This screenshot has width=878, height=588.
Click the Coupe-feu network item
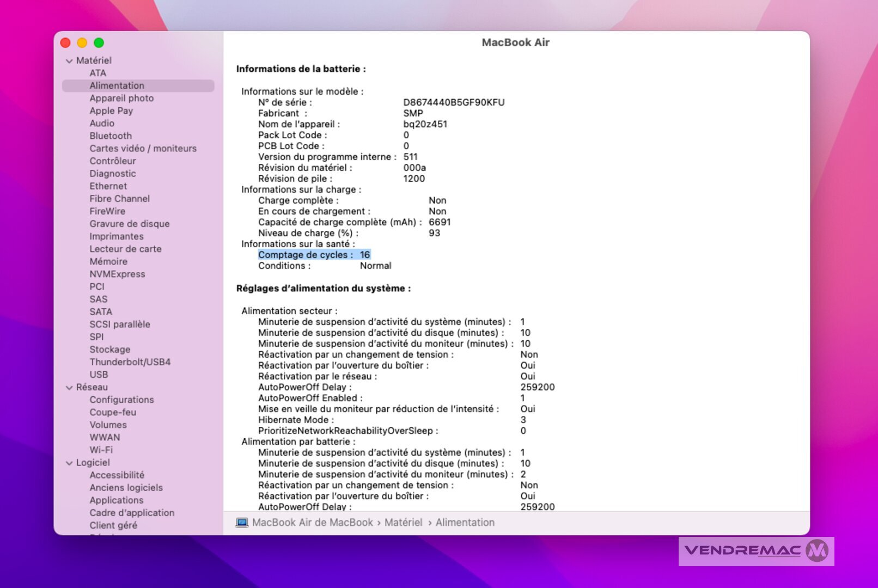113,413
